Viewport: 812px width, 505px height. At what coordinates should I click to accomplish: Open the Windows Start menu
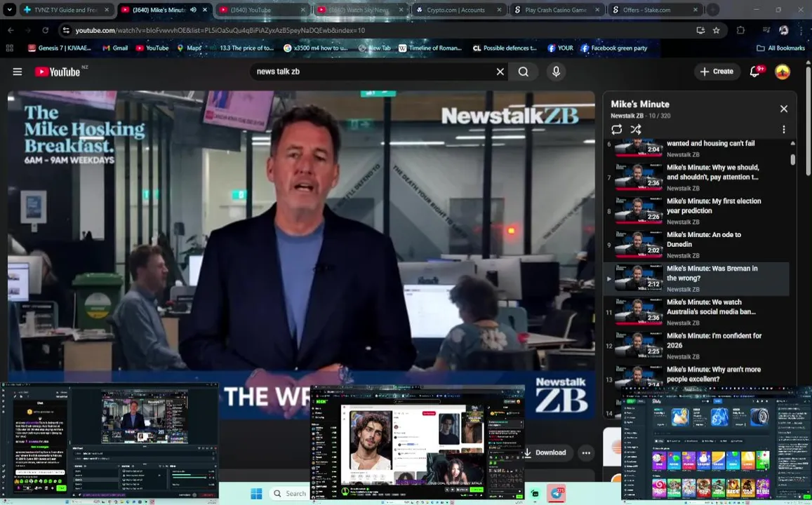256,494
